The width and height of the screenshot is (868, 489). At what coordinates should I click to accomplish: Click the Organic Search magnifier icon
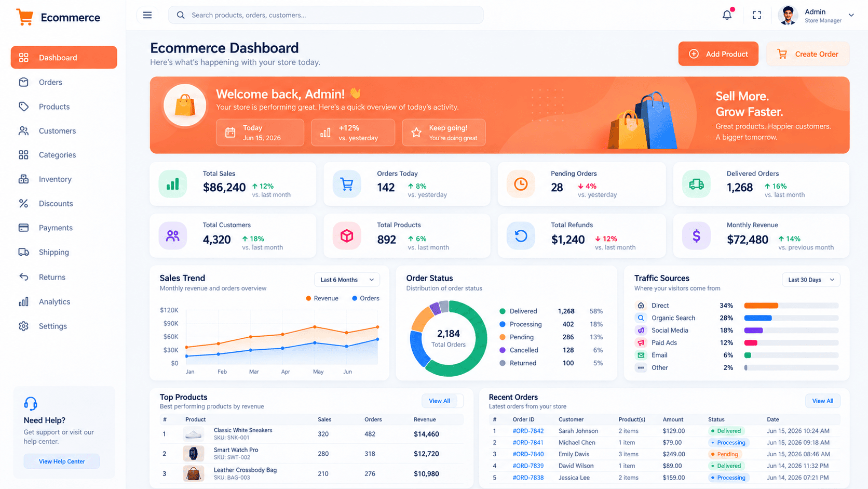click(x=641, y=318)
